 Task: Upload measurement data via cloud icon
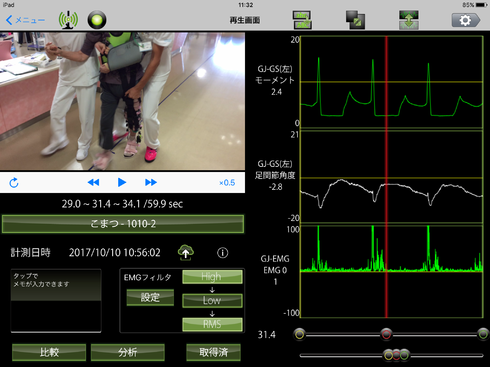pyautogui.click(x=186, y=252)
